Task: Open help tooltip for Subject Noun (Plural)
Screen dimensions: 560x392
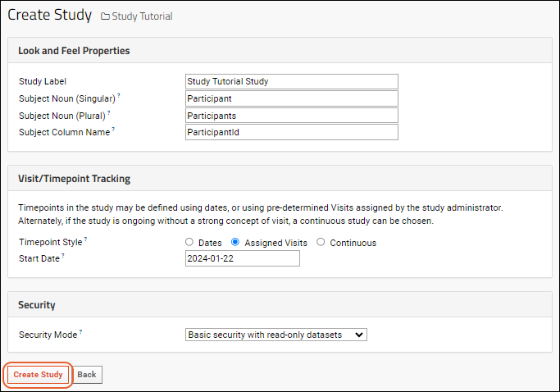Action: tap(109, 112)
